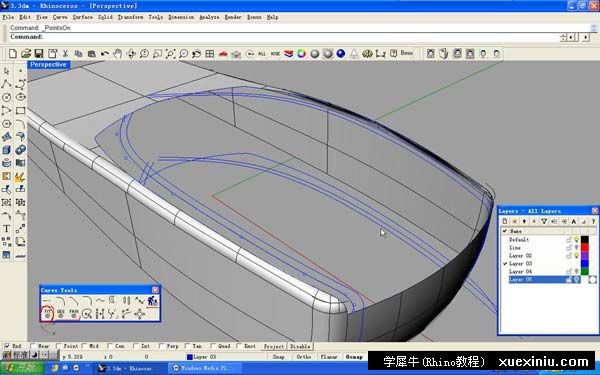Open the Layer 03 status bar layer selector
The width and height of the screenshot is (600, 375).
pos(202,357)
